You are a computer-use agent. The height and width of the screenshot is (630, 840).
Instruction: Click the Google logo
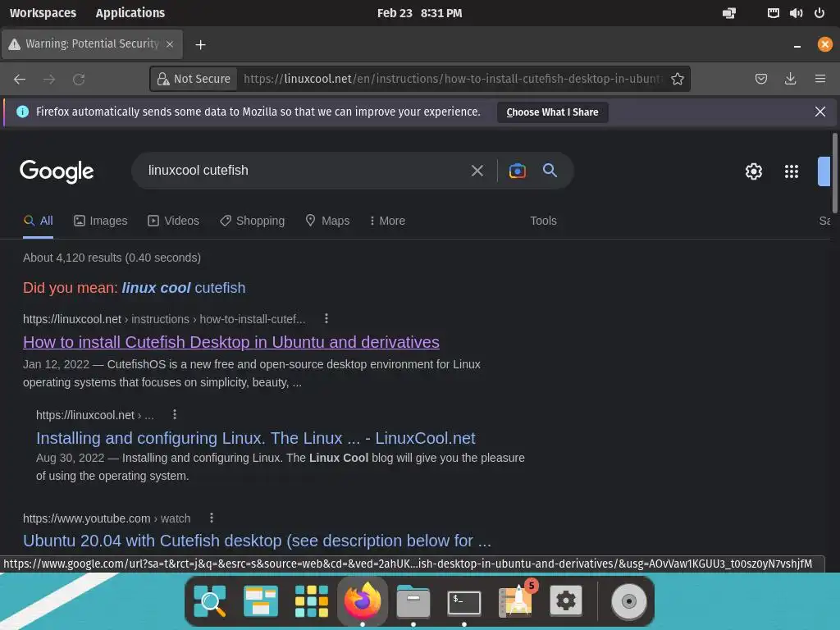tap(57, 171)
